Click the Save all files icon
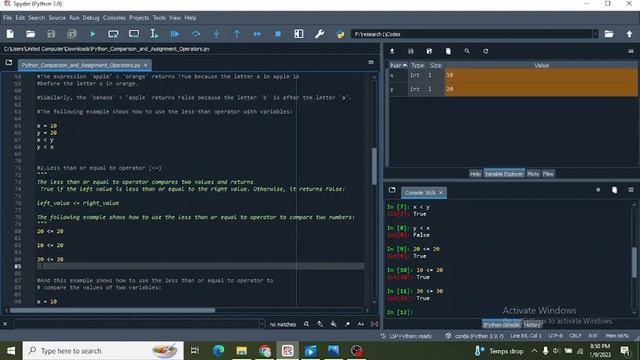640x360 pixels. tap(71, 34)
